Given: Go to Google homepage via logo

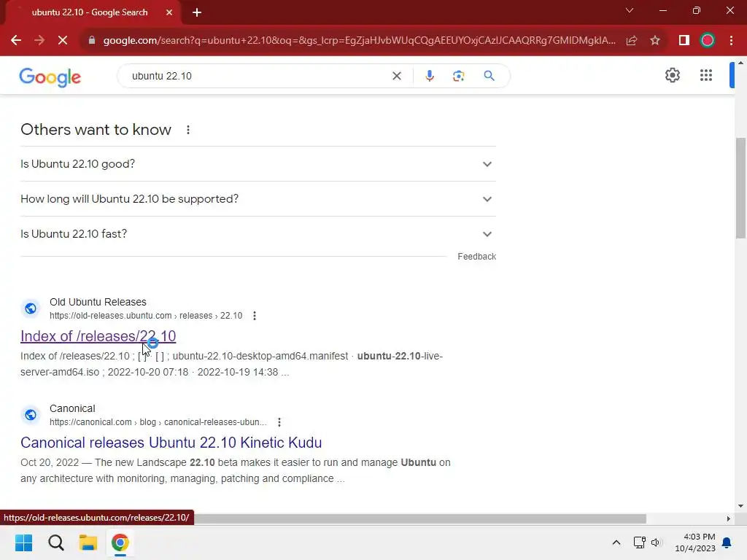Looking at the screenshot, I should (50, 77).
